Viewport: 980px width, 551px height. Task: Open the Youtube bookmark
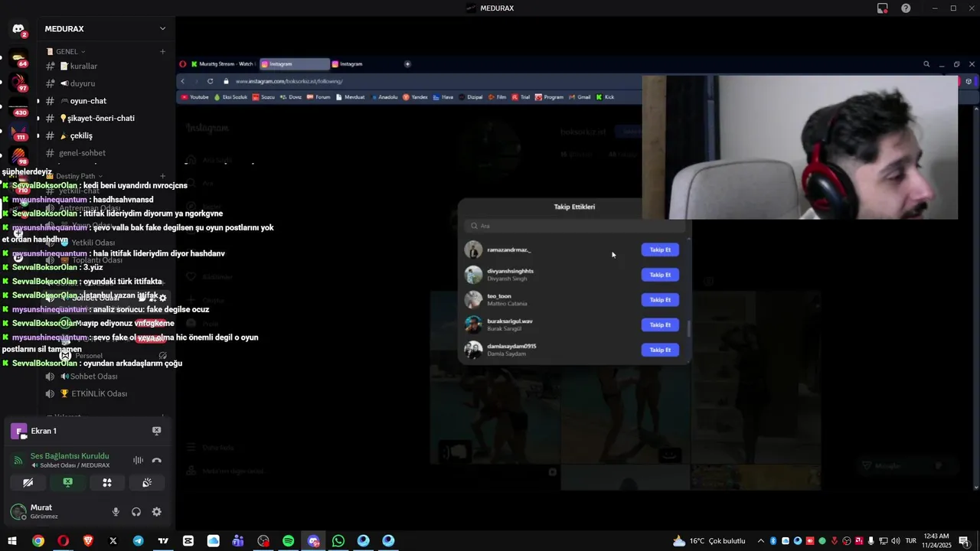(195, 97)
